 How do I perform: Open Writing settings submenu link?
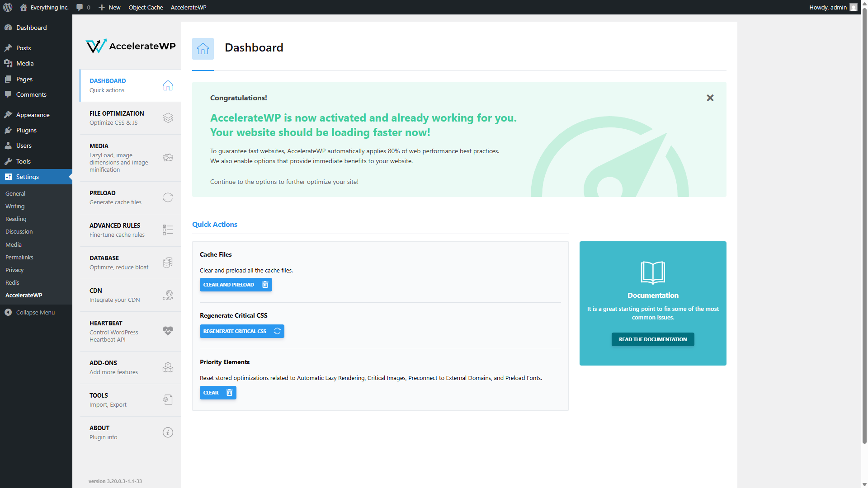click(x=15, y=206)
